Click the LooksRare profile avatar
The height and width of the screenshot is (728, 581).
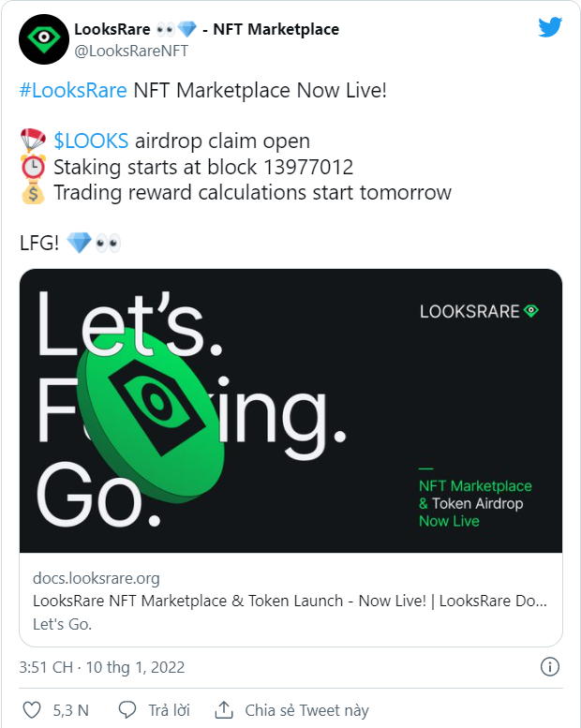(x=43, y=39)
